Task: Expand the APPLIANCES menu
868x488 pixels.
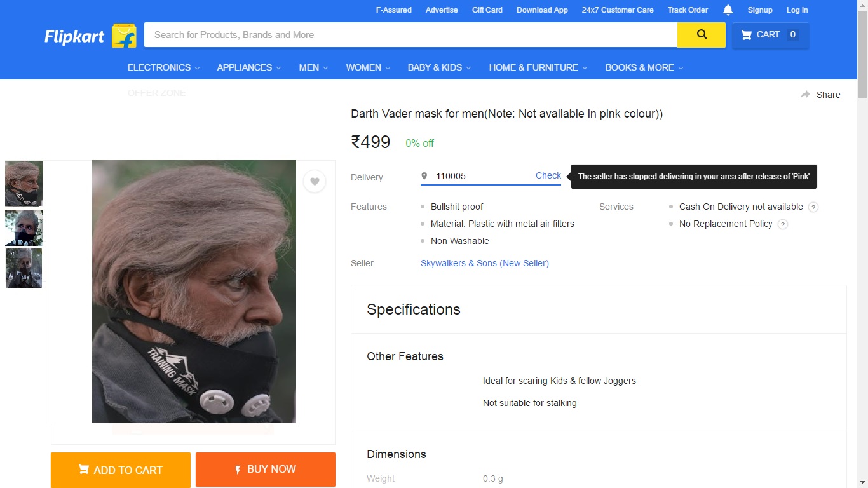Action: point(248,67)
